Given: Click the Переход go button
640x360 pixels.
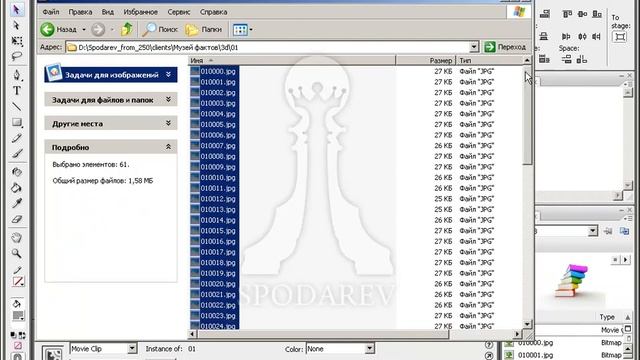Looking at the screenshot, I should click(505, 47).
